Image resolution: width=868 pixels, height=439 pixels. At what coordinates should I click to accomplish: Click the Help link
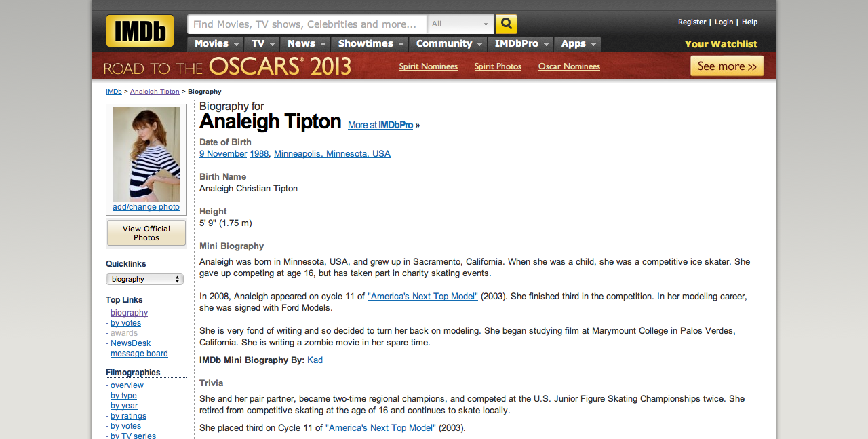tap(749, 22)
